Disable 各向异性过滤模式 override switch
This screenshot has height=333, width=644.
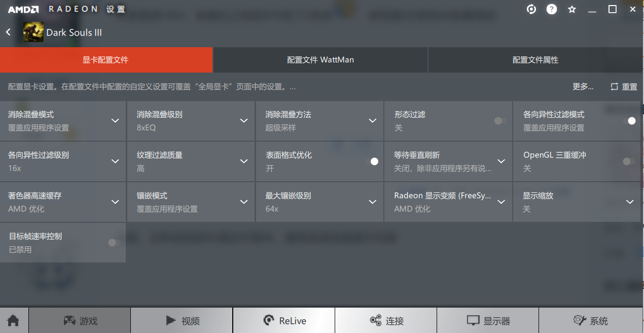629,121
